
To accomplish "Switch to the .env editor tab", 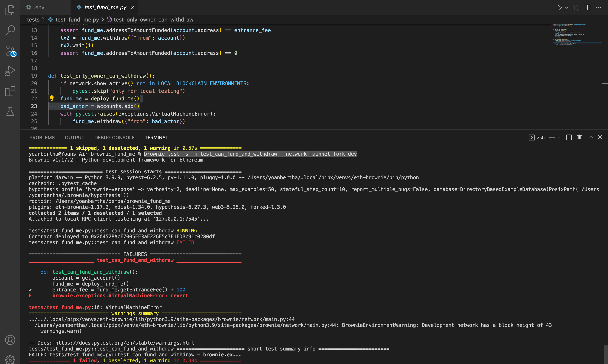I will click(39, 7).
